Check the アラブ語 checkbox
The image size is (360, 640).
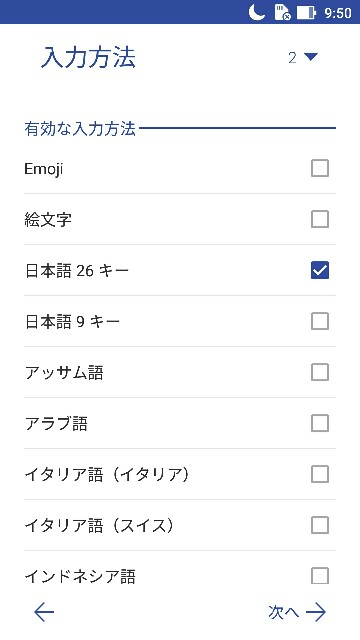tap(320, 423)
